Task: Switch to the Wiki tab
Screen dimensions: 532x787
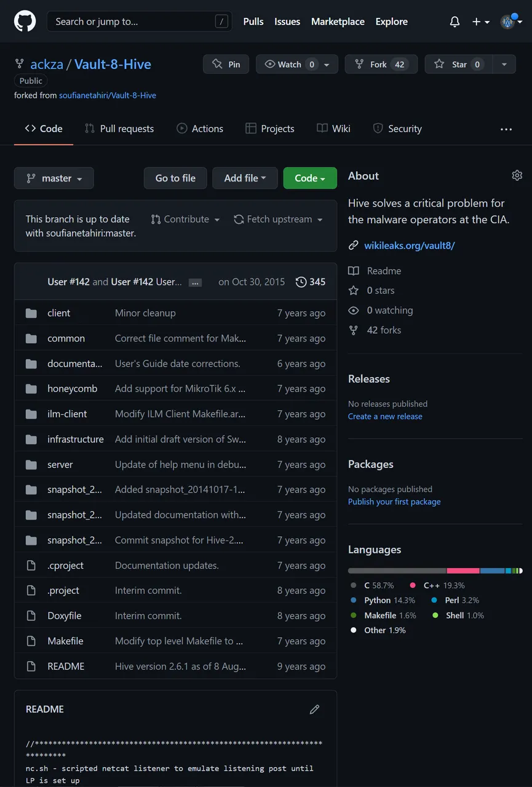Action: pos(333,129)
